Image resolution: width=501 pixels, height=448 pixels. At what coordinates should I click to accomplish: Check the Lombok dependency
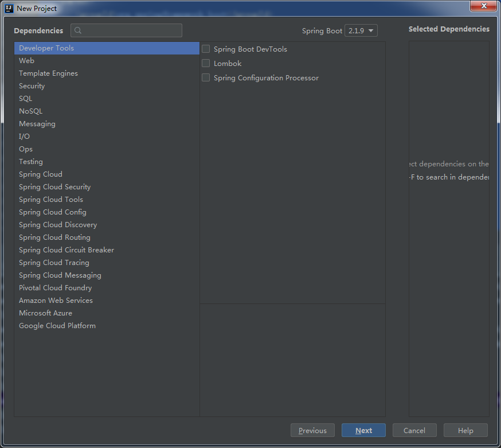click(206, 63)
